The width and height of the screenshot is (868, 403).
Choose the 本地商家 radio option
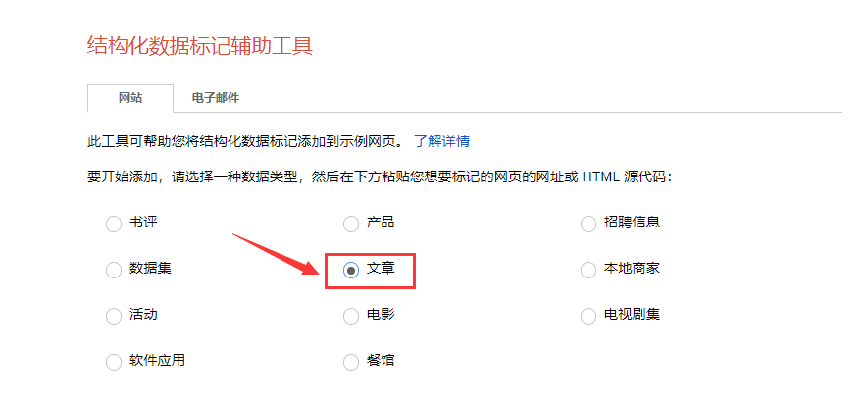[588, 271]
